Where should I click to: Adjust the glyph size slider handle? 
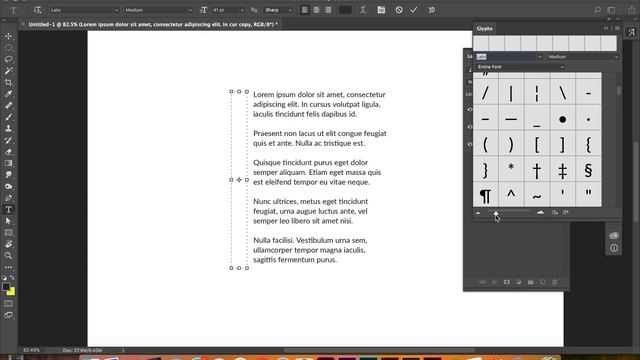496,213
